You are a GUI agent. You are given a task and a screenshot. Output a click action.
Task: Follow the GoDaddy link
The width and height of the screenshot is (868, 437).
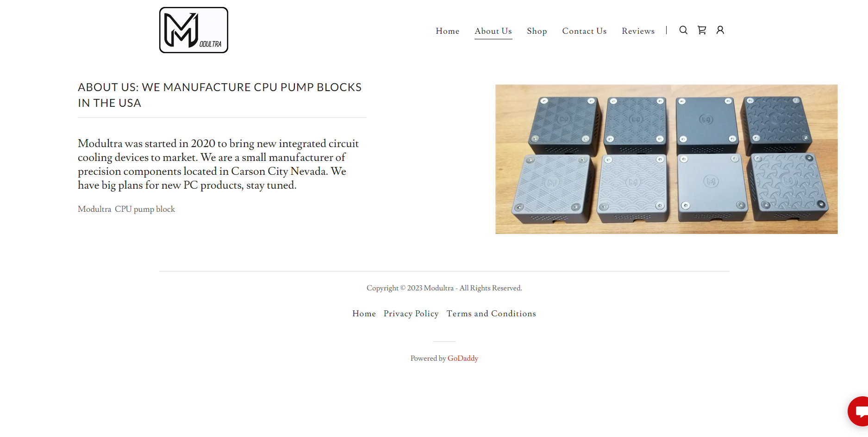[x=462, y=358]
